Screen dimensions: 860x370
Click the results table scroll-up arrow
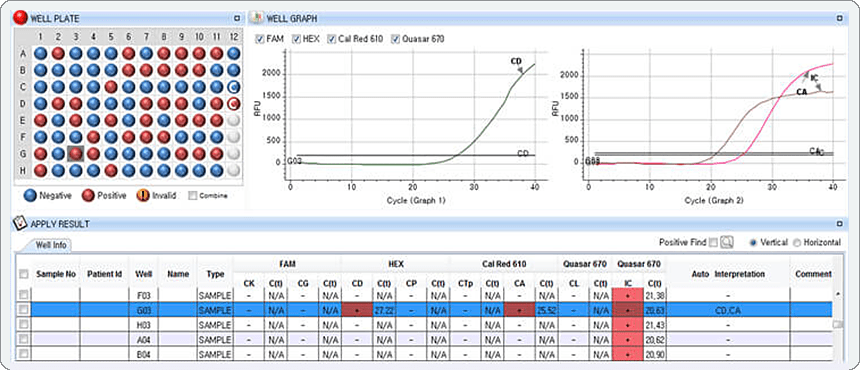click(838, 294)
